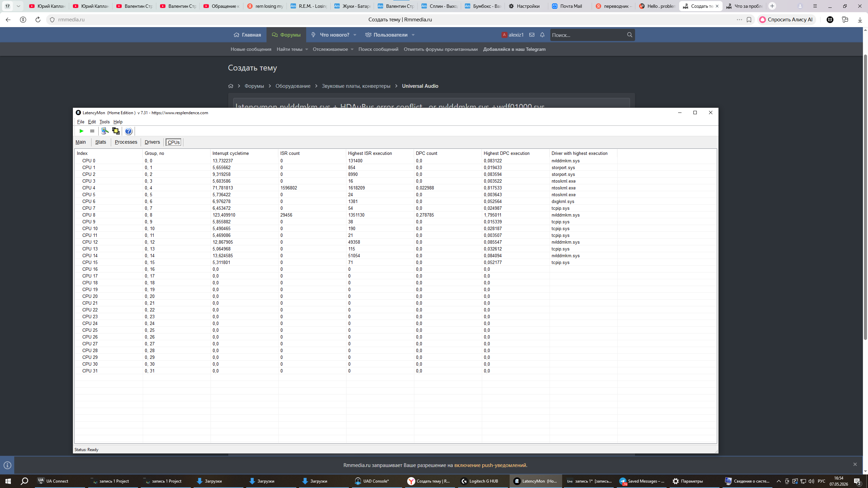The height and width of the screenshot is (488, 868).
Task: Open the Edit menu in LatencyMon
Action: click(92, 122)
